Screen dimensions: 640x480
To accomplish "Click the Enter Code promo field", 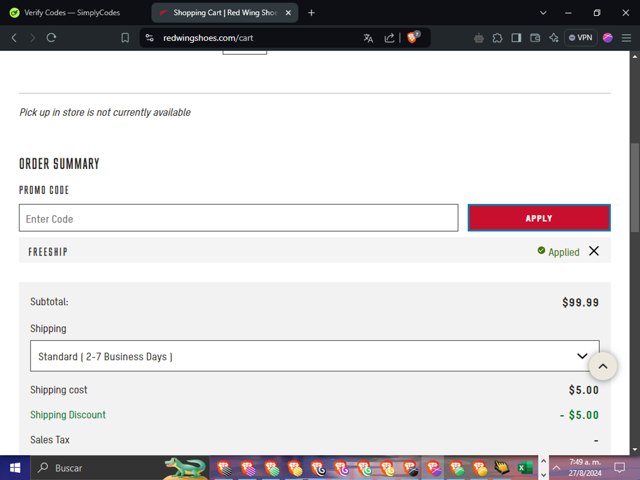I will 238,218.
